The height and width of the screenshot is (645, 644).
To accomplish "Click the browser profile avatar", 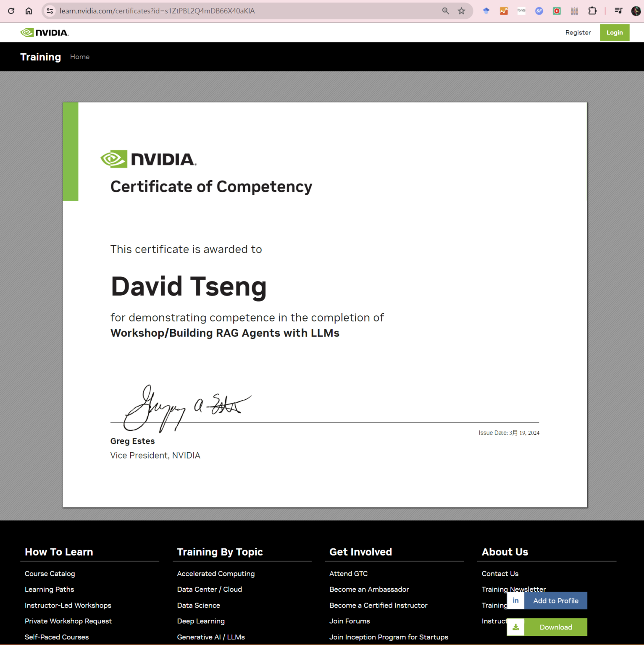I will [636, 11].
